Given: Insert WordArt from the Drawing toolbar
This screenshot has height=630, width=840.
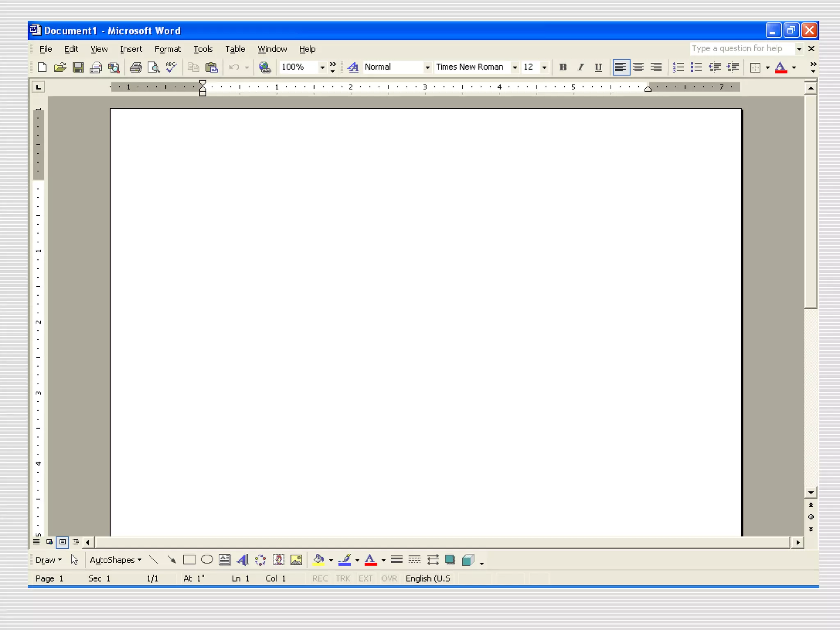Looking at the screenshot, I should (x=243, y=560).
